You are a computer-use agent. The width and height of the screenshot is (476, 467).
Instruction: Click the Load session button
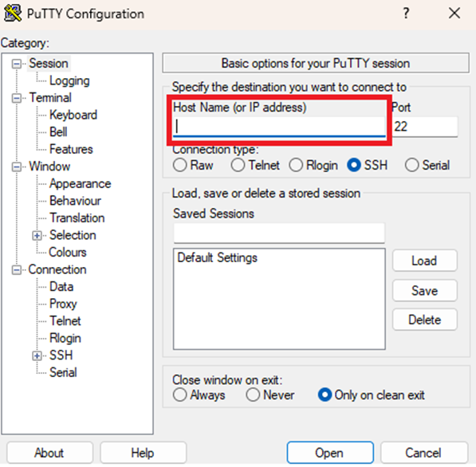pyautogui.click(x=424, y=261)
